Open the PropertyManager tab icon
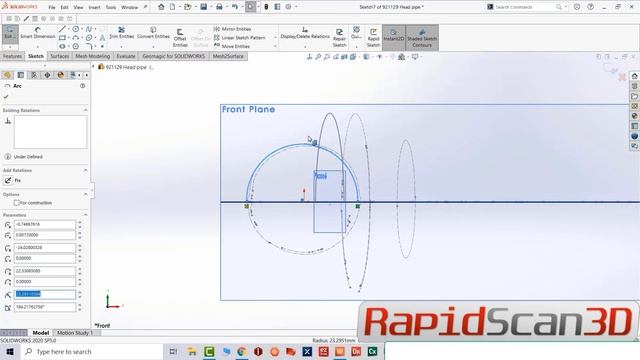The image size is (640, 360). [21, 75]
